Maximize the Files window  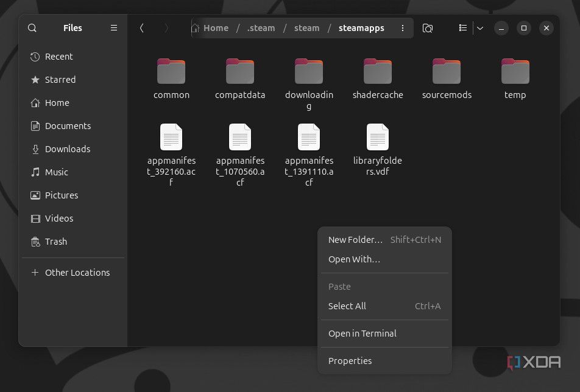coord(524,28)
